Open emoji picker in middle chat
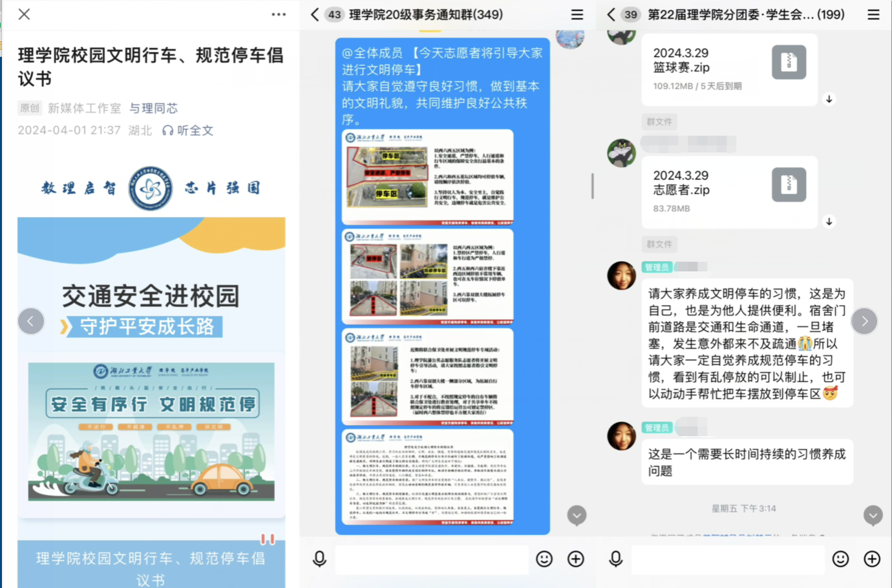This screenshot has width=892, height=588. 544,559
